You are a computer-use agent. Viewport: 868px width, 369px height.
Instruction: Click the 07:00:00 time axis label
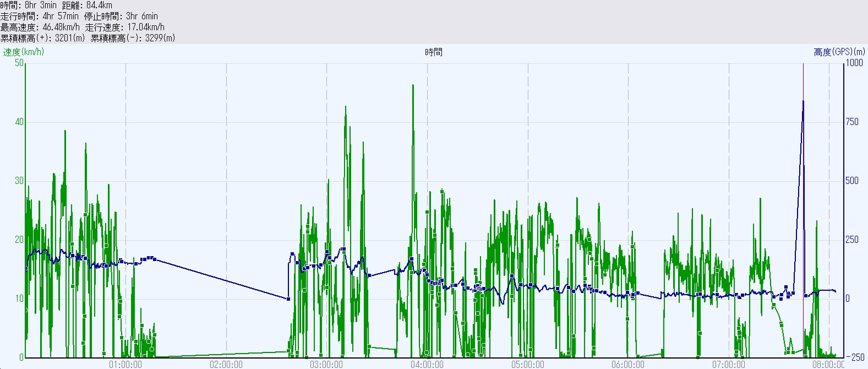coord(729,364)
